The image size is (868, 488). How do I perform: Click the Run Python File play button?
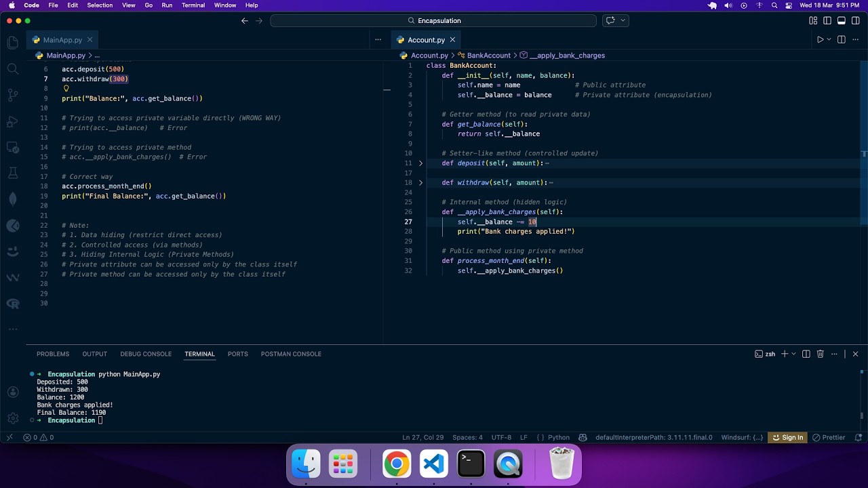pos(820,40)
